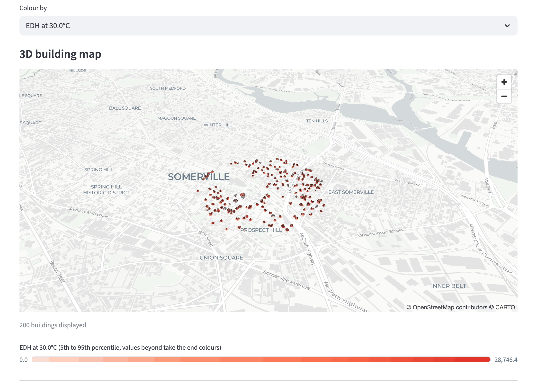This screenshot has width=537, height=392.
Task: Click the PROSPECT HILL map label
Action: 261,230
